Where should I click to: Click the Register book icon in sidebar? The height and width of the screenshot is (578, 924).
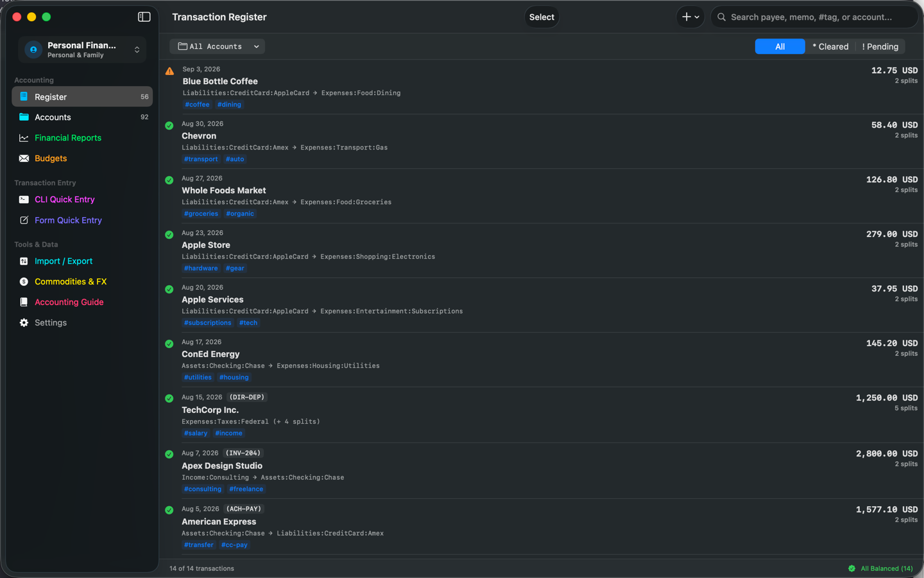point(24,96)
